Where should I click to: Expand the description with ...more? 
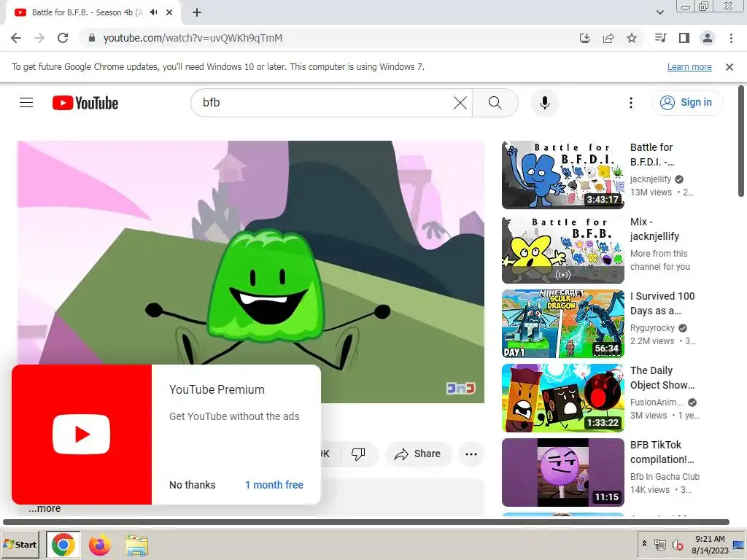pos(44,508)
